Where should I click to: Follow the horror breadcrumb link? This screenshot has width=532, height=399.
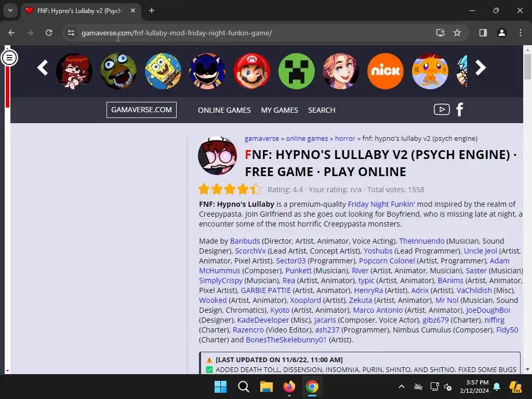coord(345,138)
